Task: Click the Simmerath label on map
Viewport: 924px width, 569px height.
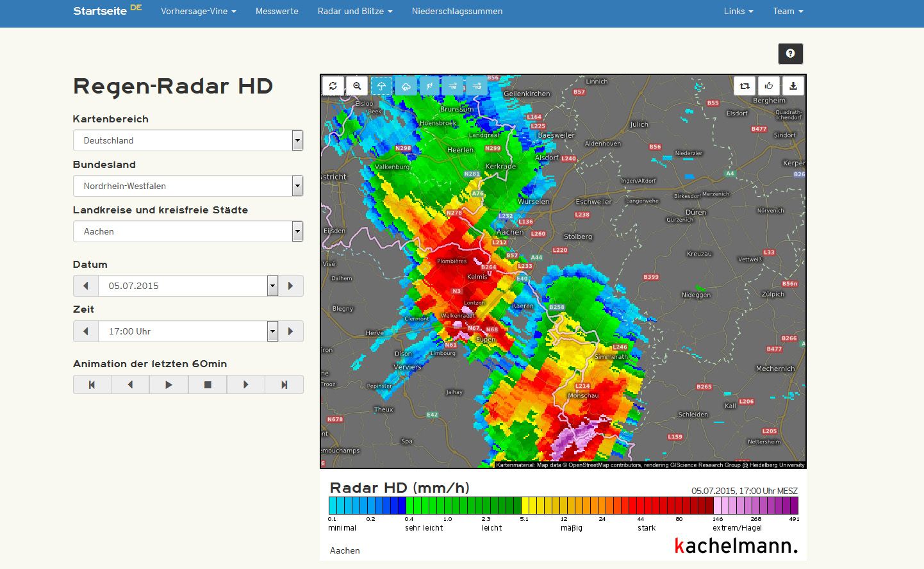Action: (611, 356)
